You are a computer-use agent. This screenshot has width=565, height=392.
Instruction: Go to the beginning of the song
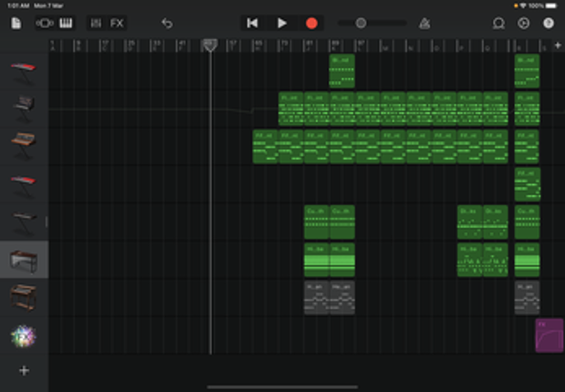[x=253, y=23]
